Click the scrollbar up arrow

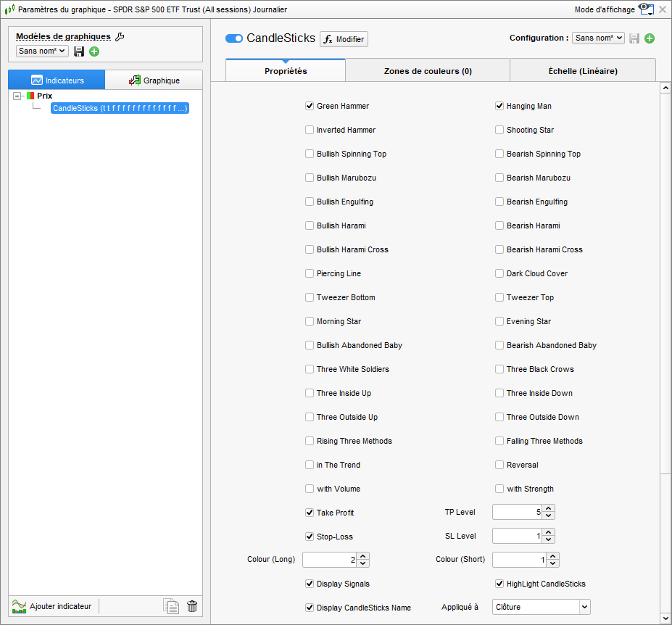point(665,88)
